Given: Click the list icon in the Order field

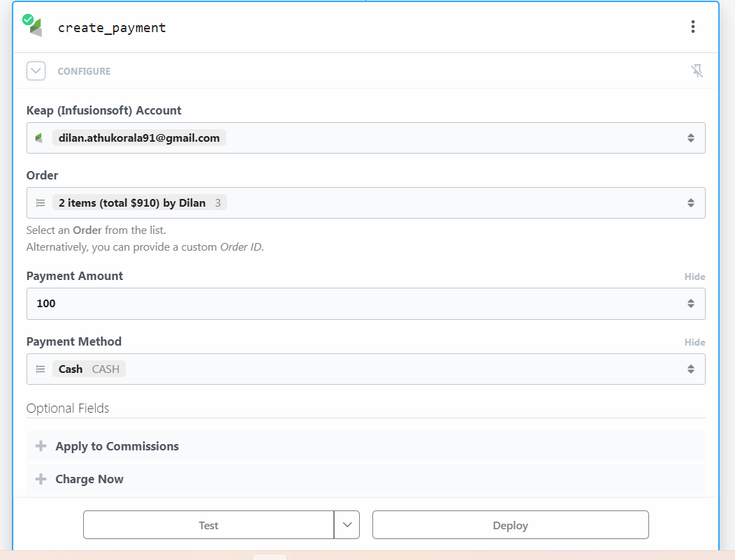Looking at the screenshot, I should coord(41,203).
